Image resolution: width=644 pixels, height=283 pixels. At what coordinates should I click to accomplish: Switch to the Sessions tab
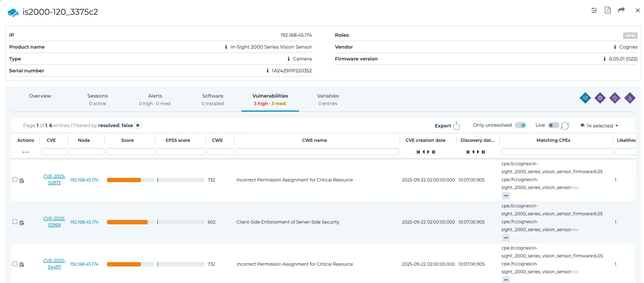tap(97, 99)
